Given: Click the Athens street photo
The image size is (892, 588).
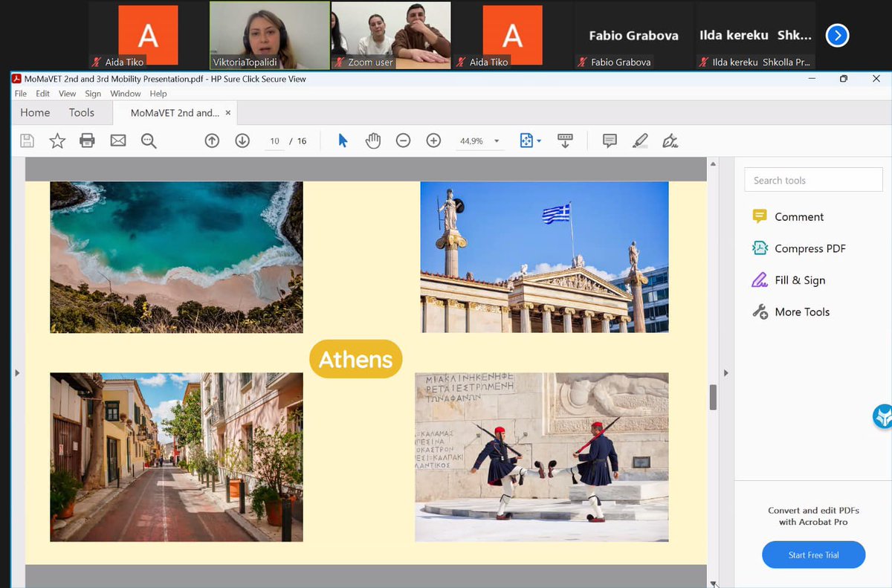Looking at the screenshot, I should click(x=176, y=457).
